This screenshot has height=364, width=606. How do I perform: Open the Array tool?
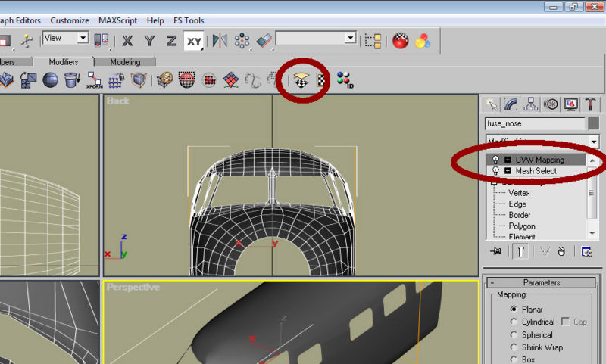pos(242,41)
